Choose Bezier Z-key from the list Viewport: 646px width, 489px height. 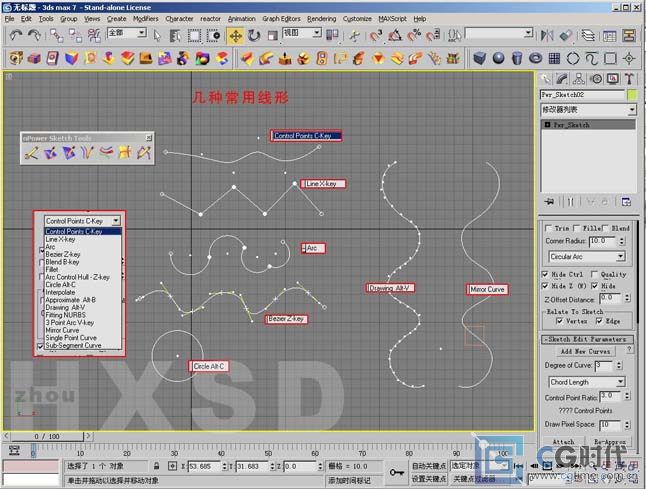click(63, 255)
